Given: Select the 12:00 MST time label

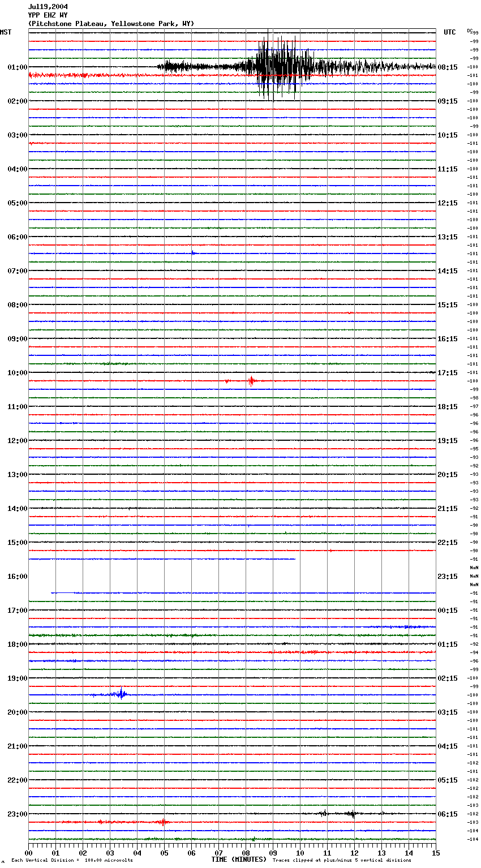Looking at the screenshot, I should [18, 441].
